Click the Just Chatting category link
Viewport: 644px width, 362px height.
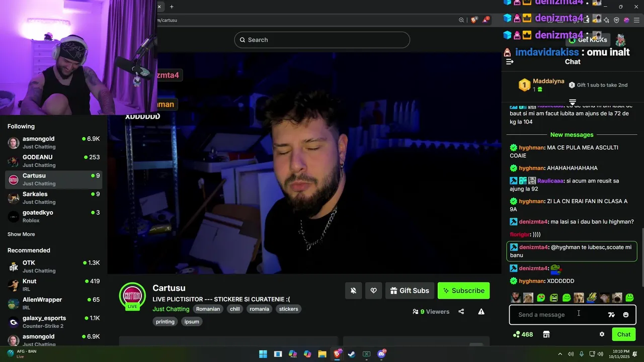[x=171, y=309]
